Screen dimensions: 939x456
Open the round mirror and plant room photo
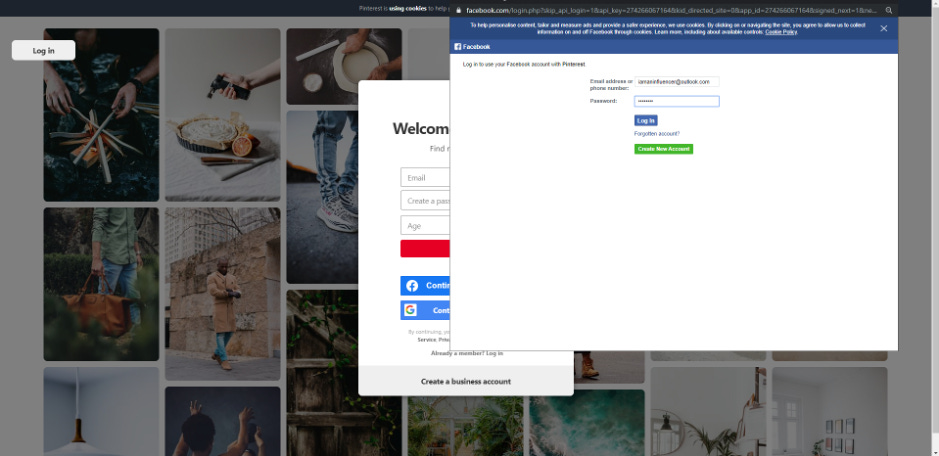(708, 412)
